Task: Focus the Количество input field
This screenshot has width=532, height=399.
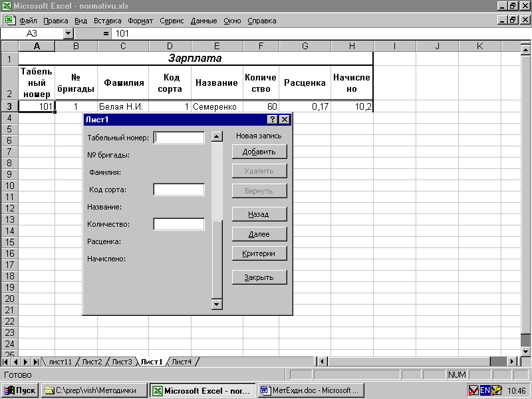Action: [179, 224]
